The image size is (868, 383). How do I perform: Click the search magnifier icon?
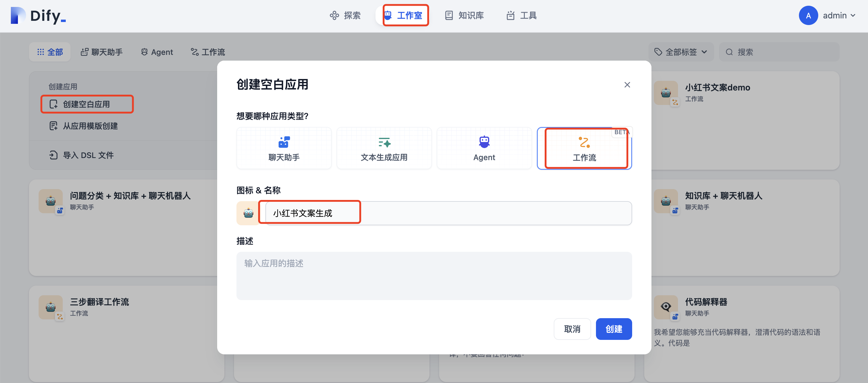729,52
